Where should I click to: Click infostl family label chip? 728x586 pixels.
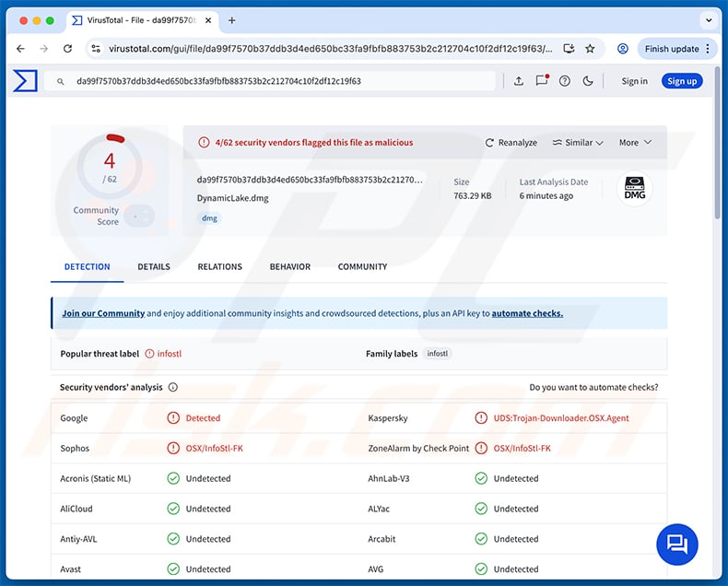(438, 354)
